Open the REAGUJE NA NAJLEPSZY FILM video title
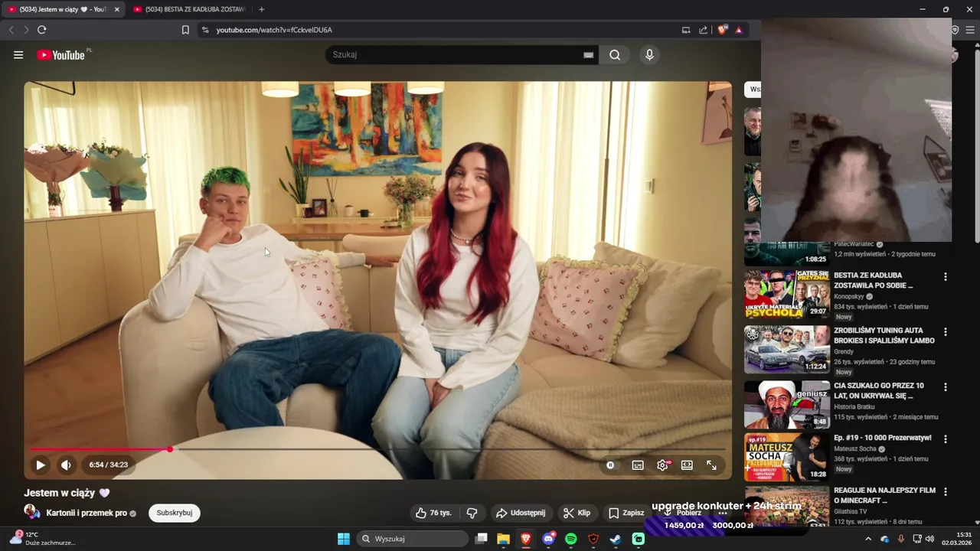 click(884, 495)
